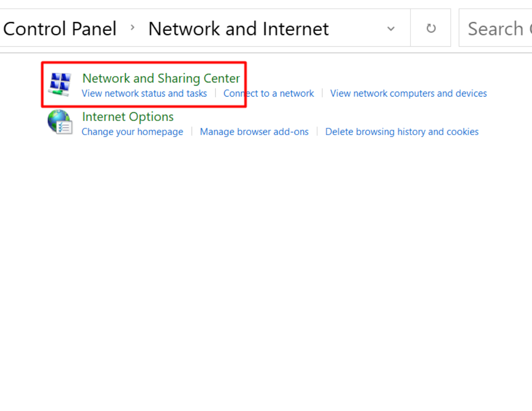Click the Network and Sharing Center icon
Viewport: 532px width, 411px height.
pyautogui.click(x=60, y=84)
